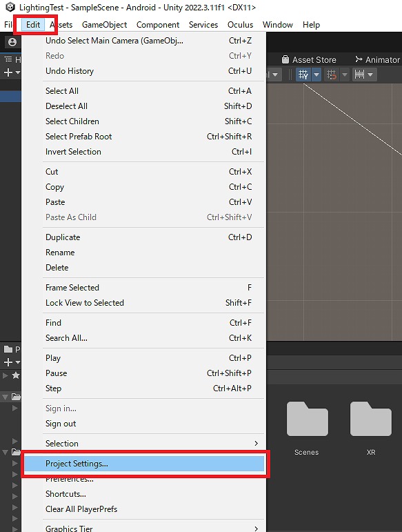
Task: Open Shortcuts... from Edit menu
Action: tap(144, 494)
